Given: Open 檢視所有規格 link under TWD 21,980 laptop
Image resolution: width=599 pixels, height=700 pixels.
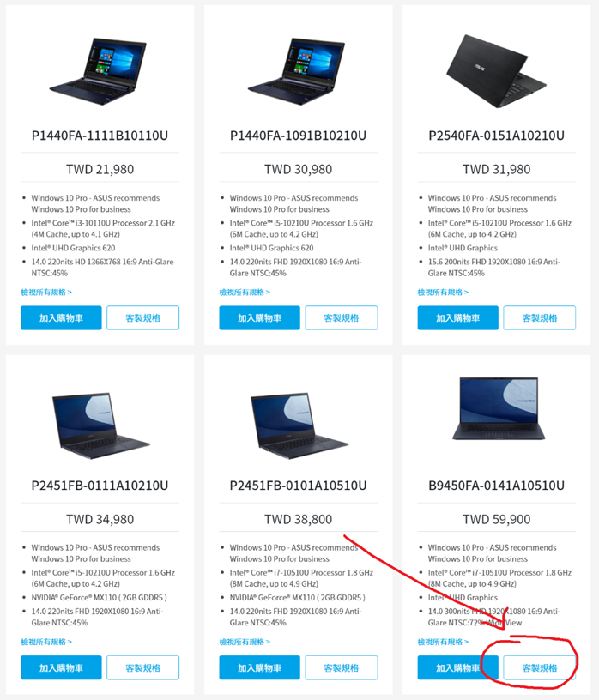Looking at the screenshot, I should [x=46, y=292].
